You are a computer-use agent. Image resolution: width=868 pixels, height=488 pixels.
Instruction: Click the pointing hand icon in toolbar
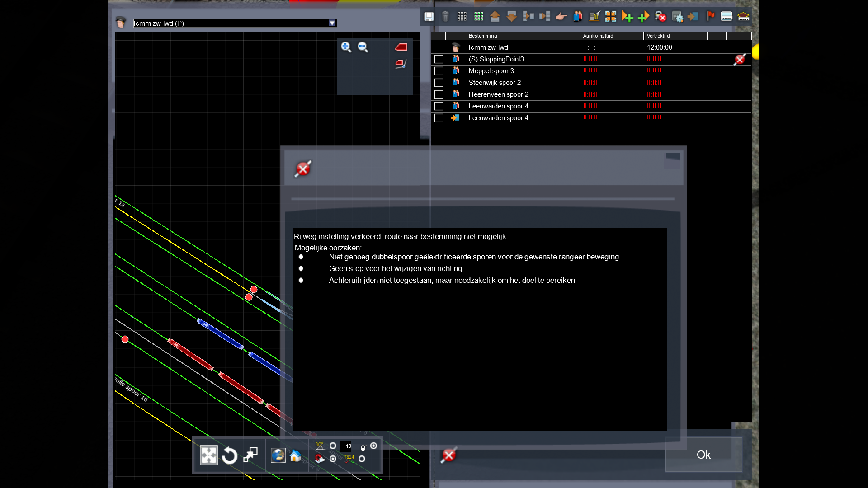pos(561,17)
